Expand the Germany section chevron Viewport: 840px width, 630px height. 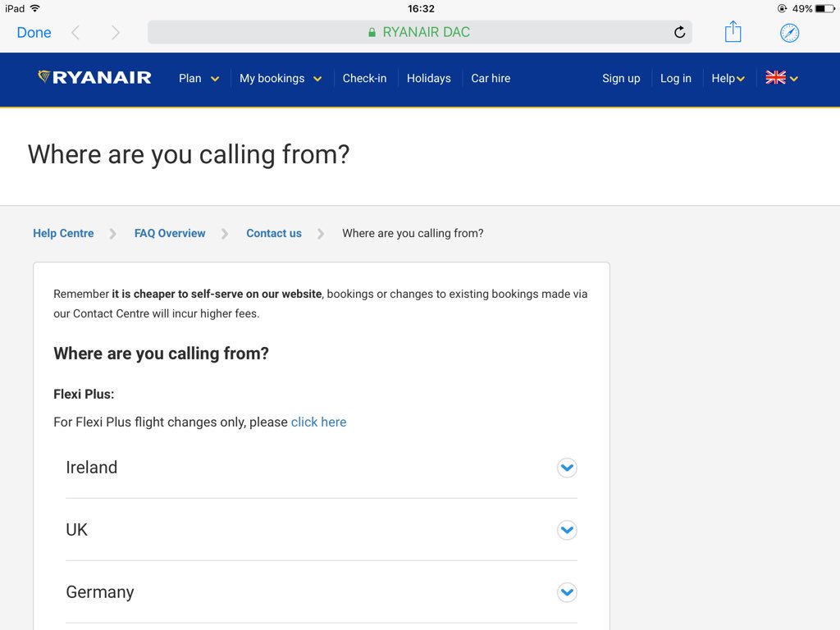click(567, 592)
